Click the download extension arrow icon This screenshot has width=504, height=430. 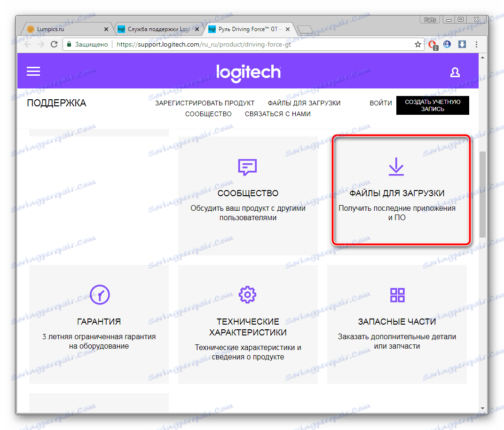462,44
